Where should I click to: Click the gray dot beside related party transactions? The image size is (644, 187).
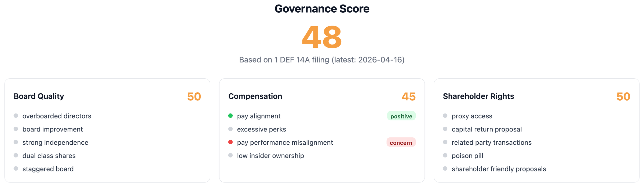tap(445, 142)
